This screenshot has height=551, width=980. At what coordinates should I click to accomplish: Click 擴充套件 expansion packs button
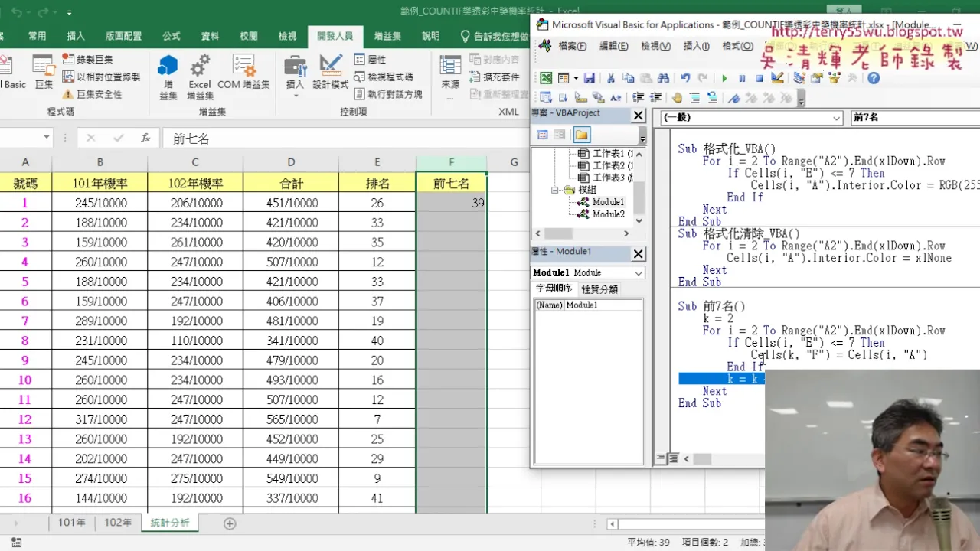[x=495, y=77]
